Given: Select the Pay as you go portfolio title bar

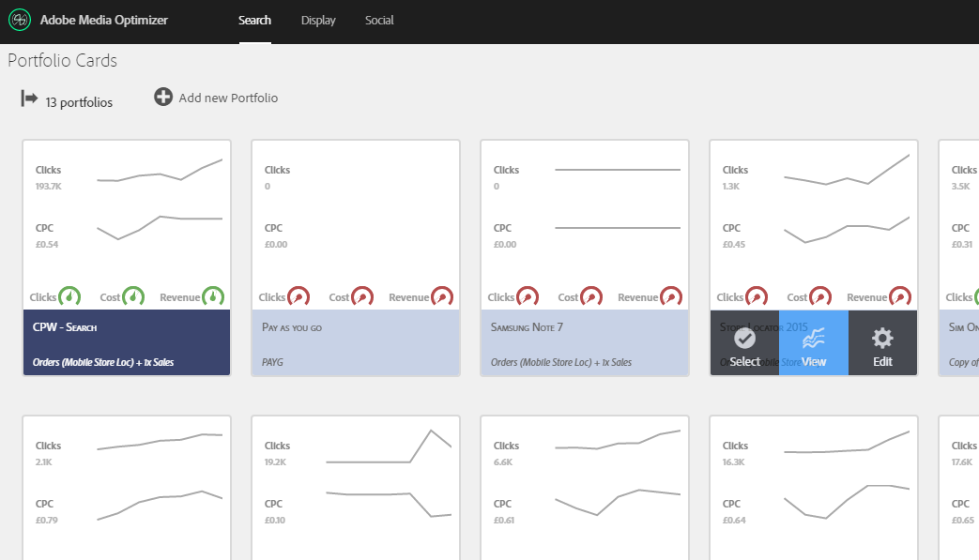Looking at the screenshot, I should tap(356, 342).
